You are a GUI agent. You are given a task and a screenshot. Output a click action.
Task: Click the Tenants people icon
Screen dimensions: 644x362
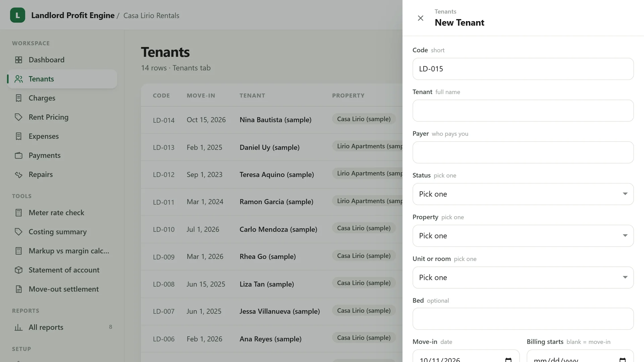pyautogui.click(x=19, y=79)
